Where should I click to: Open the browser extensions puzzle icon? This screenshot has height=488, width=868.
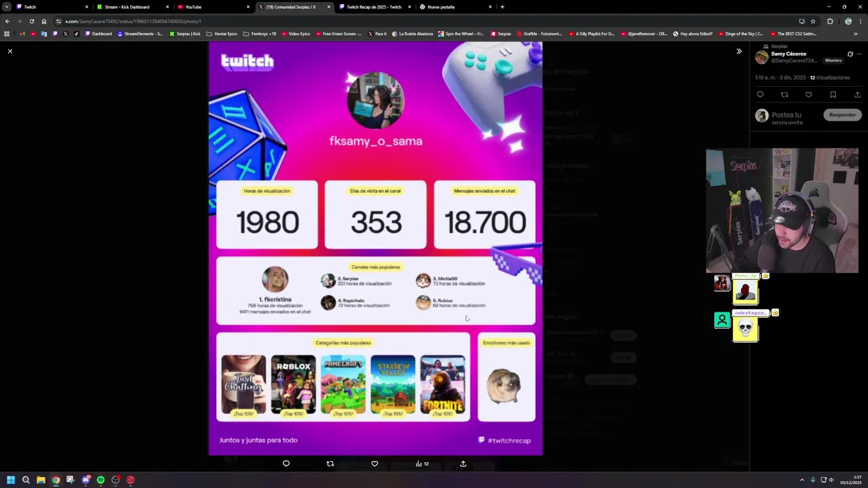pyautogui.click(x=830, y=21)
